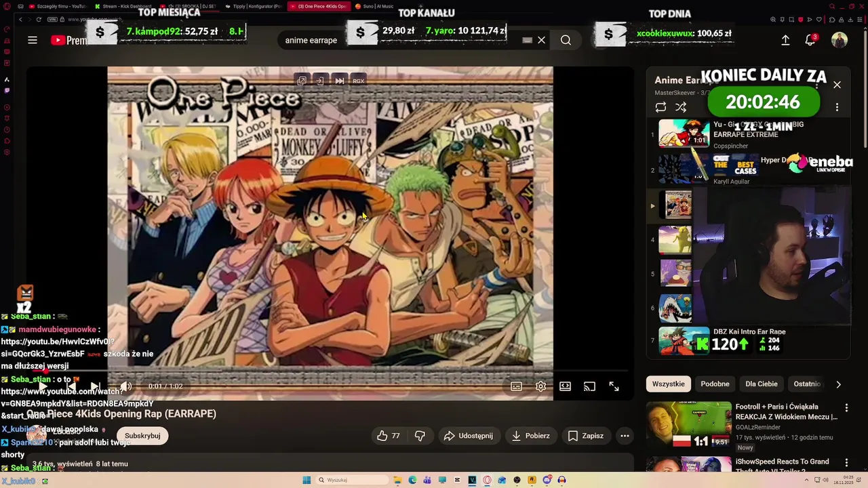Dislike the video with thumbs-down

420,436
